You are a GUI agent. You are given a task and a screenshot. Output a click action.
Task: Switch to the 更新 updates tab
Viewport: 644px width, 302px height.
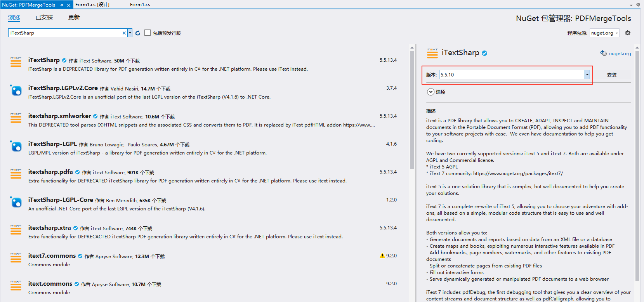tap(74, 17)
